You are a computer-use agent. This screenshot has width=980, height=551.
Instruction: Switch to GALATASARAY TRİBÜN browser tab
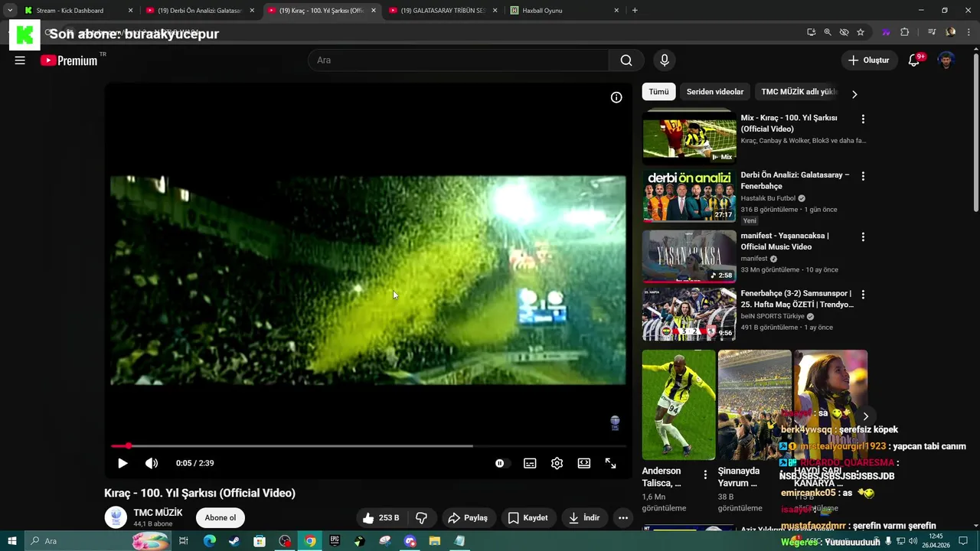[x=443, y=11]
